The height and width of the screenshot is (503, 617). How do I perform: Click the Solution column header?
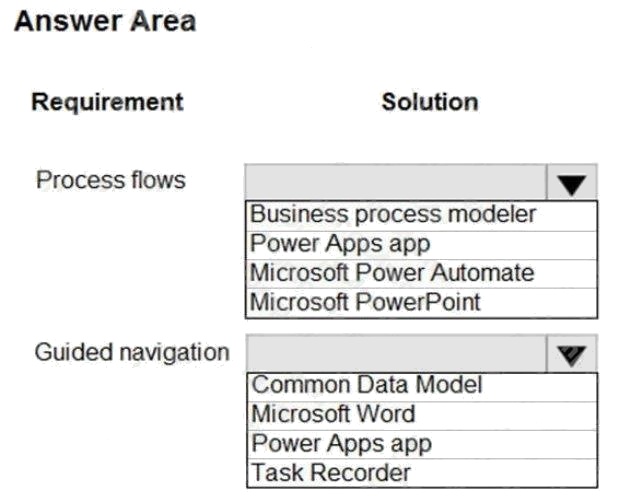tap(430, 102)
